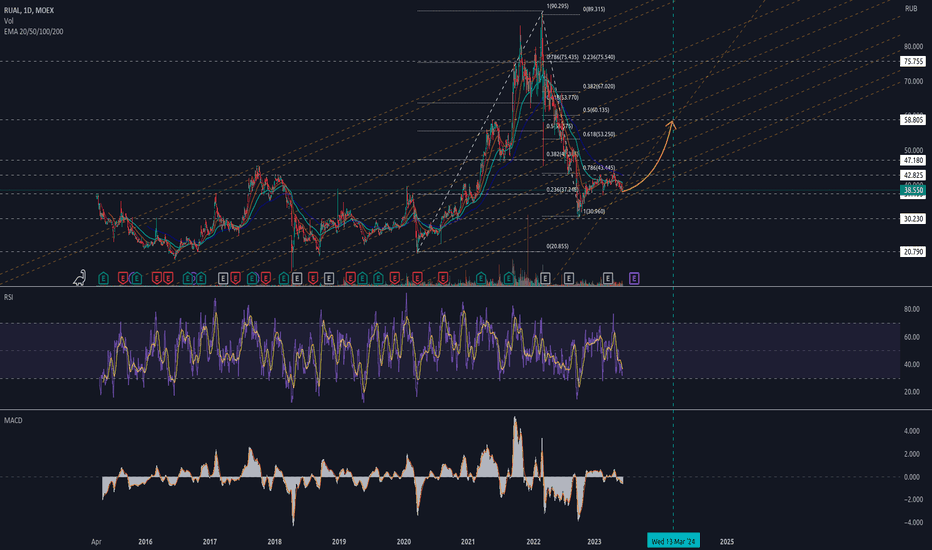Click 2.000 on the MACD axis
This screenshot has width=932, height=550.
tap(912, 454)
